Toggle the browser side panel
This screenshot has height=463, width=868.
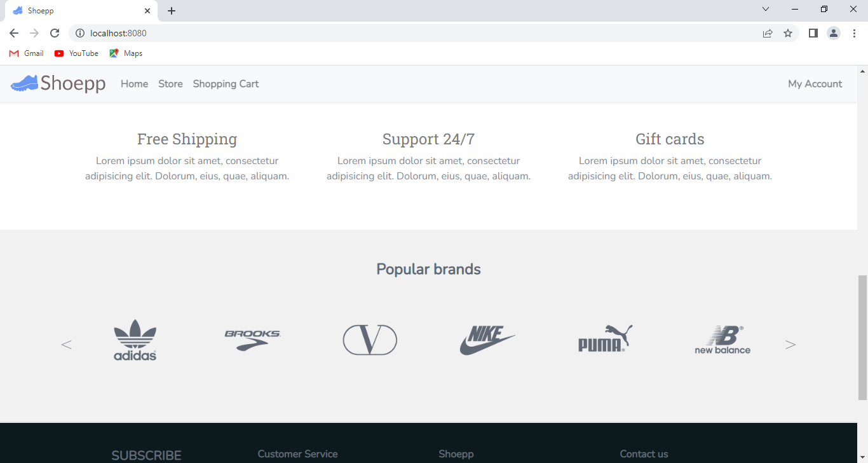[x=812, y=33]
